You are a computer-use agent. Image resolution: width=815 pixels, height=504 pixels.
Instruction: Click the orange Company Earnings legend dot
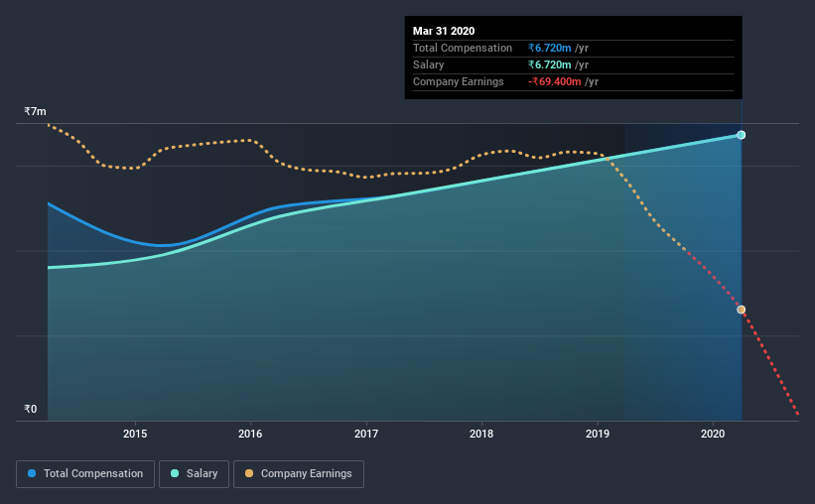249,473
